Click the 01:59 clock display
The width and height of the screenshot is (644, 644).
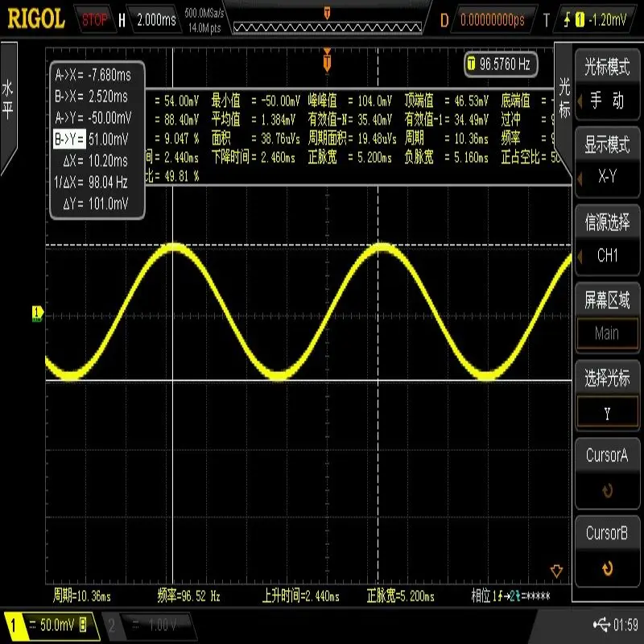click(625, 625)
